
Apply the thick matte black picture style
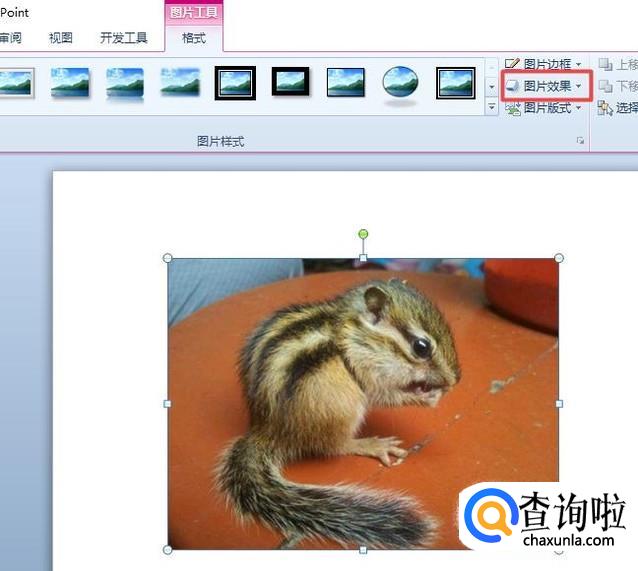(291, 82)
